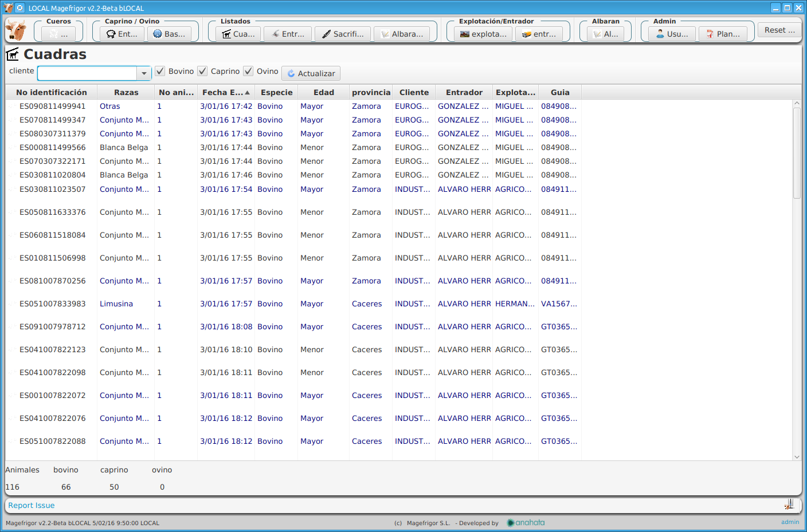This screenshot has width=807, height=532.
Task: Click the 'Reset ...' button
Action: point(779,30)
